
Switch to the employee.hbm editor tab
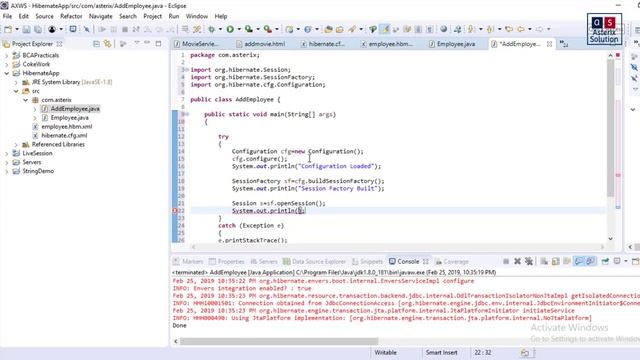(387, 44)
